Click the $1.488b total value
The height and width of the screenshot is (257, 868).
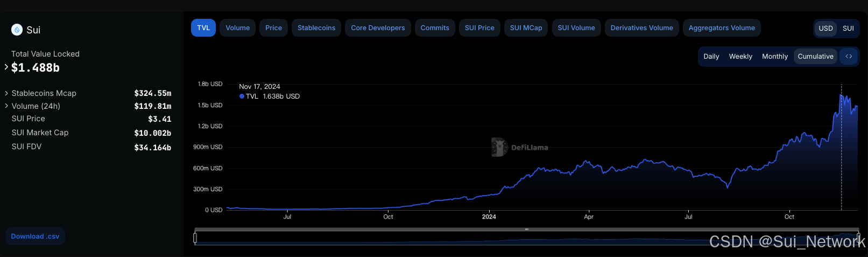pyautogui.click(x=36, y=68)
